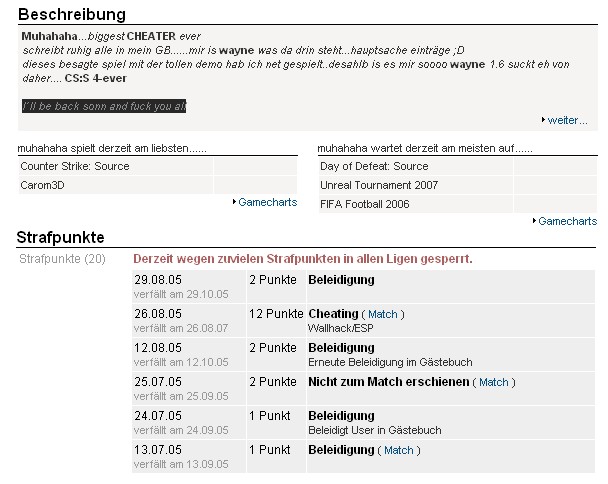Image resolution: width=608 pixels, height=484 pixels.
Task: Open Gamecharts link below Carom3D
Action: 268,202
